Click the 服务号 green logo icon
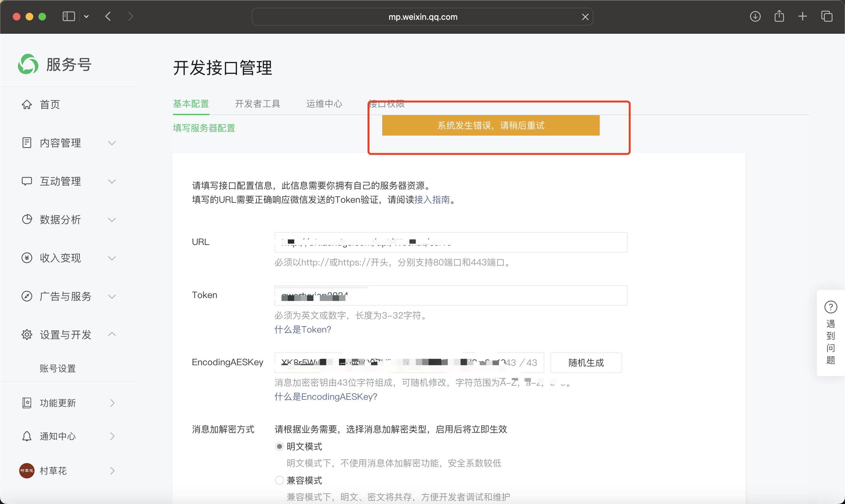Image resolution: width=845 pixels, height=504 pixels. [28, 64]
